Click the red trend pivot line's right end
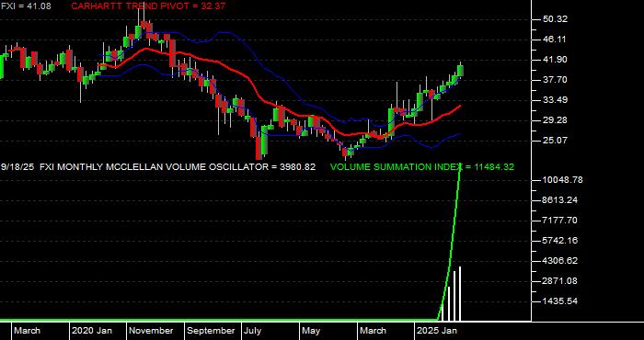This screenshot has width=644, height=340. [460, 106]
